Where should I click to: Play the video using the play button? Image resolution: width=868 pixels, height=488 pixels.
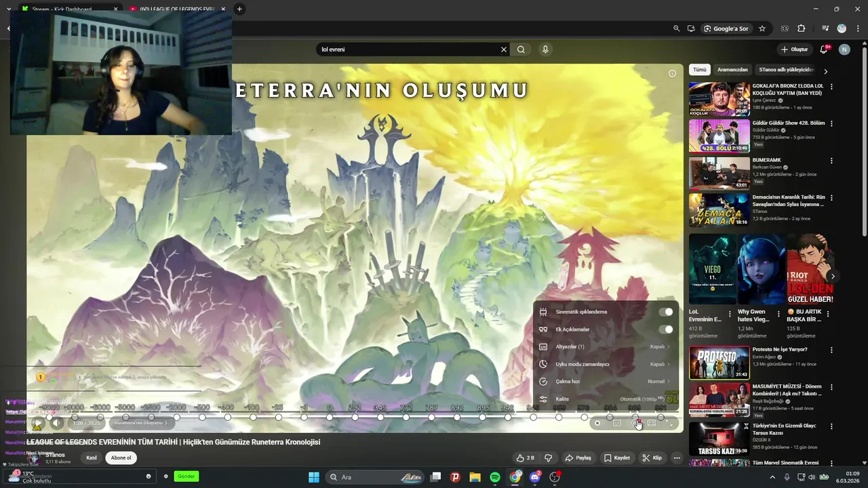(x=38, y=423)
